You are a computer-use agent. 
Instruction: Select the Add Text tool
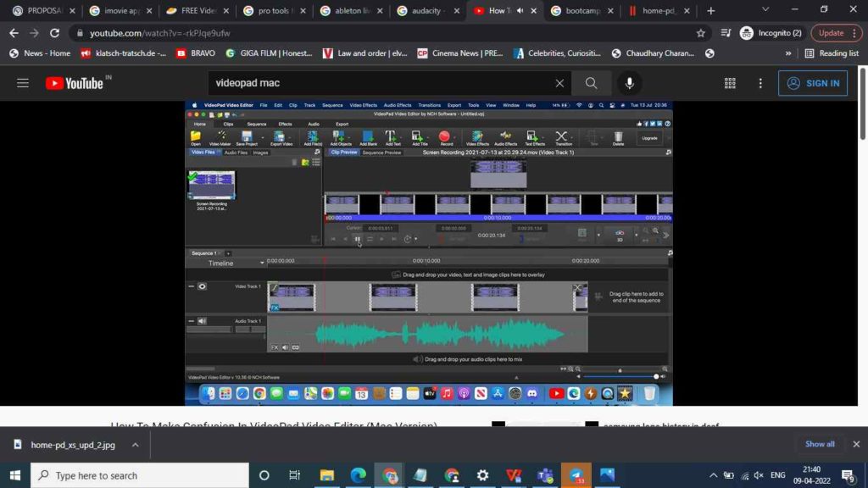click(391, 136)
